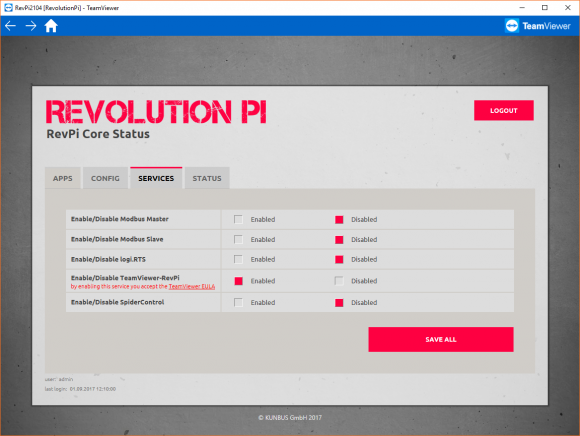Open the CONFIG tab
This screenshot has width=580, height=436.
coord(105,178)
